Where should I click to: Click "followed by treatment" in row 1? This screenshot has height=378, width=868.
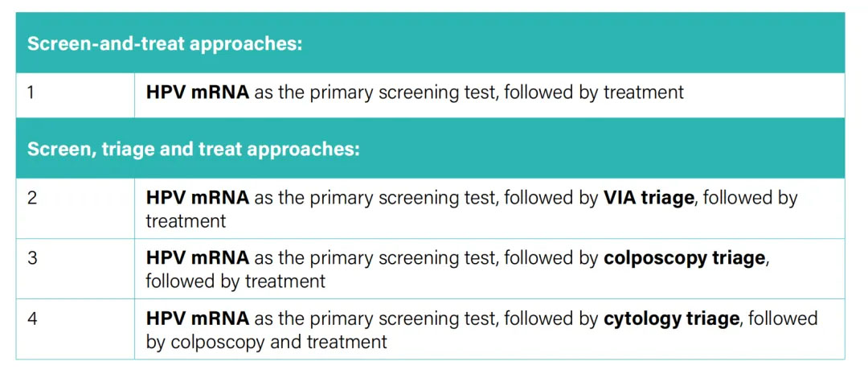coord(594,92)
